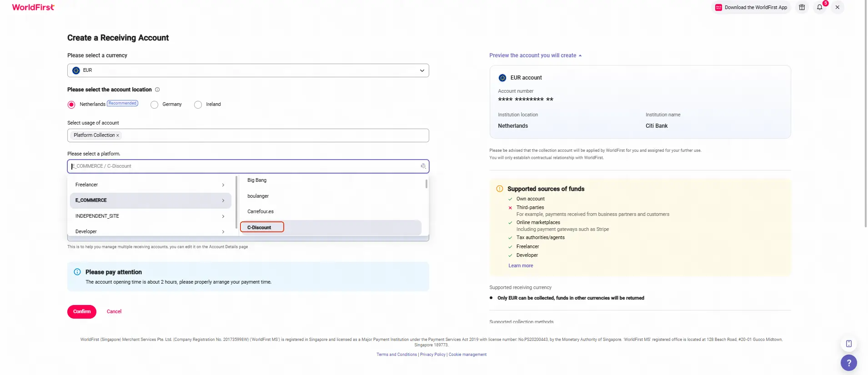The image size is (868, 375).
Task: Expand the E_COMMERCE category
Action: click(151, 200)
